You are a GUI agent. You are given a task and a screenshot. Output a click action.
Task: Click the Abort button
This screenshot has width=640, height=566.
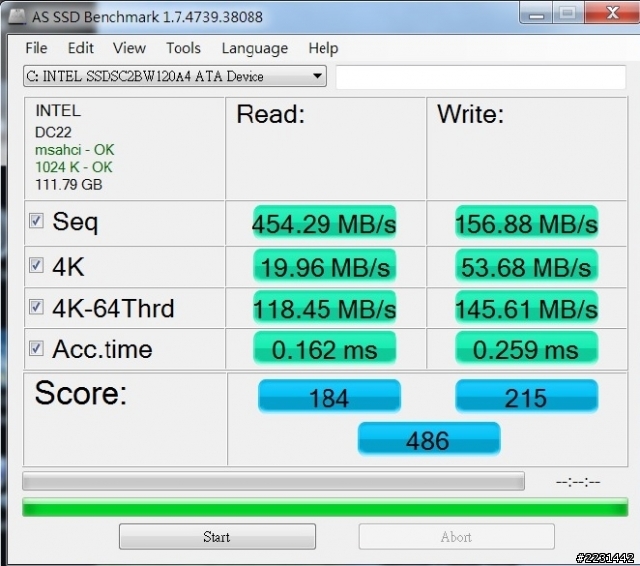tap(456, 537)
